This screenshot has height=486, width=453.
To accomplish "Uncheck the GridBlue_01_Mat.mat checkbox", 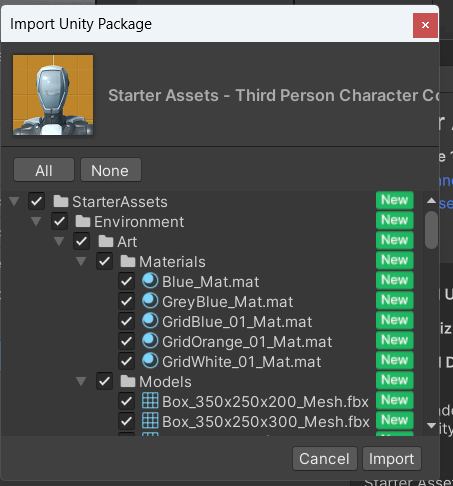I will pyautogui.click(x=127, y=321).
